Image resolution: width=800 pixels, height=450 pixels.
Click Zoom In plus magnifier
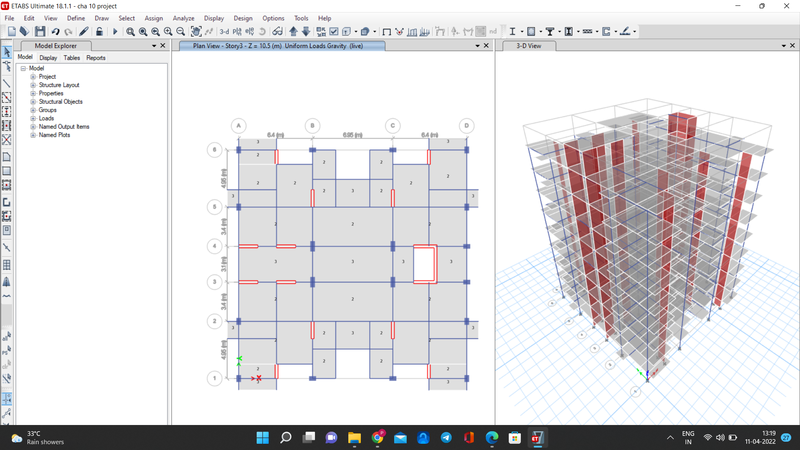168,32
